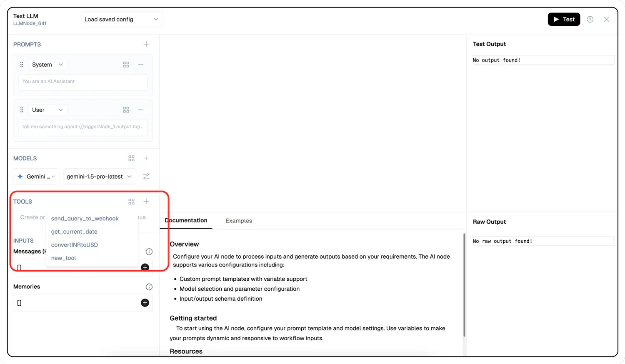The height and width of the screenshot is (364, 625).
Task: Remove the System prompt with minus icon
Action: pos(141,65)
